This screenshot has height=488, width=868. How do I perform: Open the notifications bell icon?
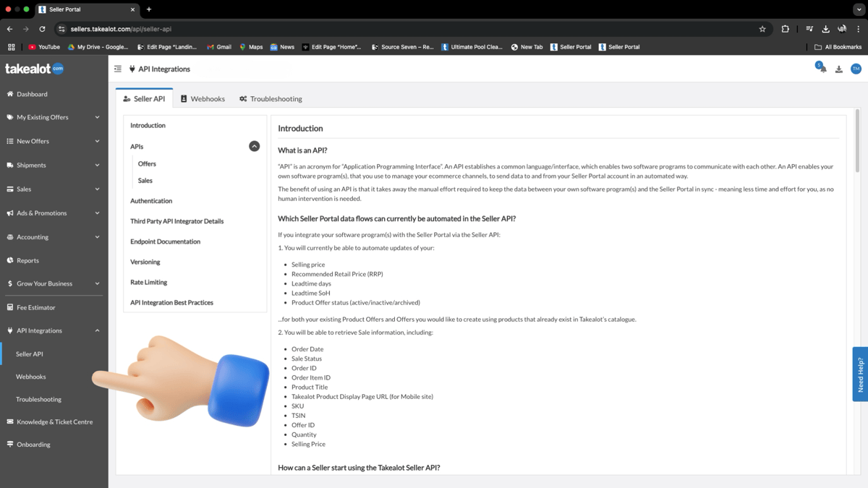(822, 69)
